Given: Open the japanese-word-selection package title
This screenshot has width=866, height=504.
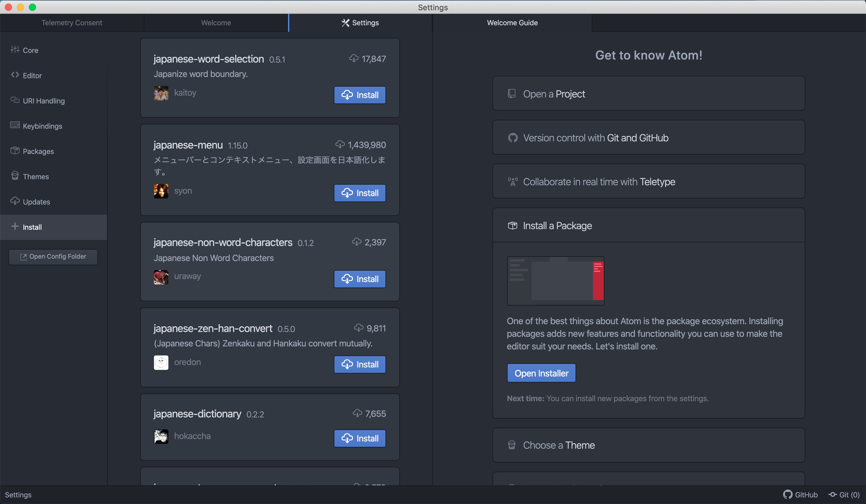Looking at the screenshot, I should (x=209, y=59).
